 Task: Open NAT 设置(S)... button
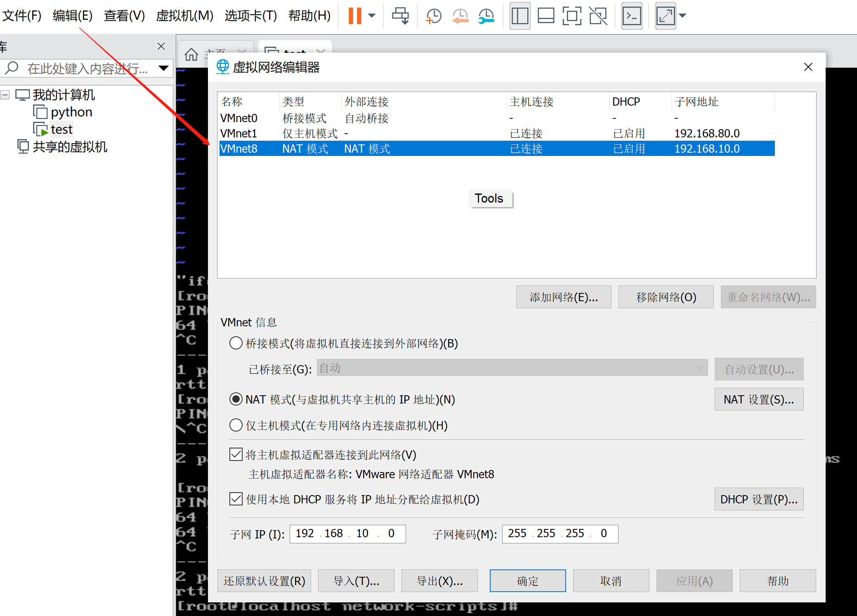(x=759, y=399)
